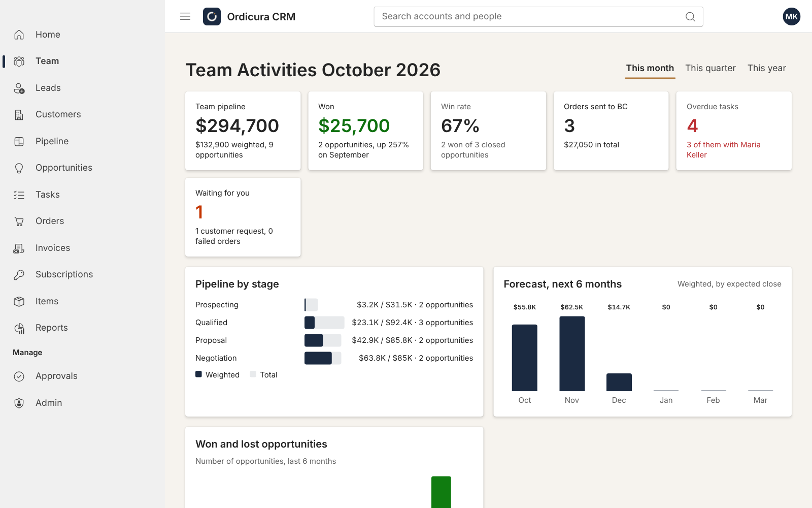The height and width of the screenshot is (508, 812).
Task: Open the MK user avatar menu
Action: click(x=791, y=17)
